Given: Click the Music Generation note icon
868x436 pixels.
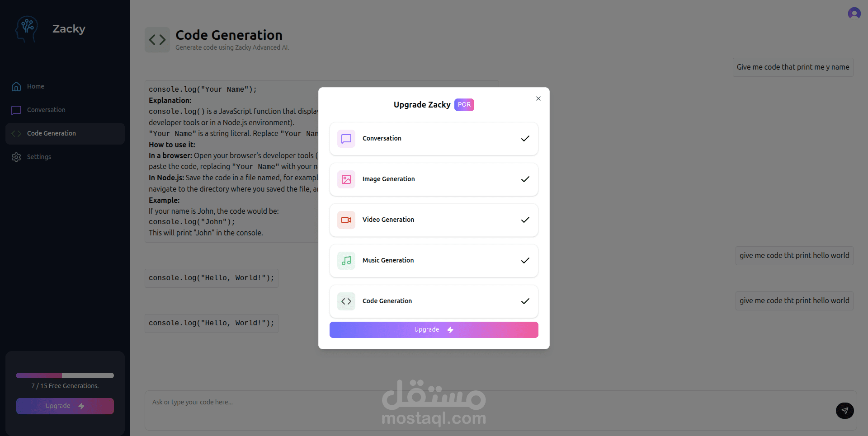Looking at the screenshot, I should (x=346, y=261).
